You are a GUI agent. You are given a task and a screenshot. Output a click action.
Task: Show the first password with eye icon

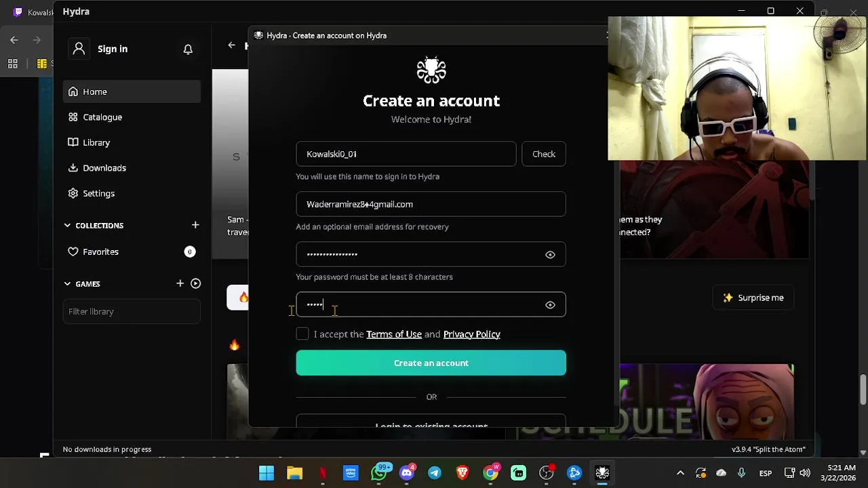click(x=550, y=255)
